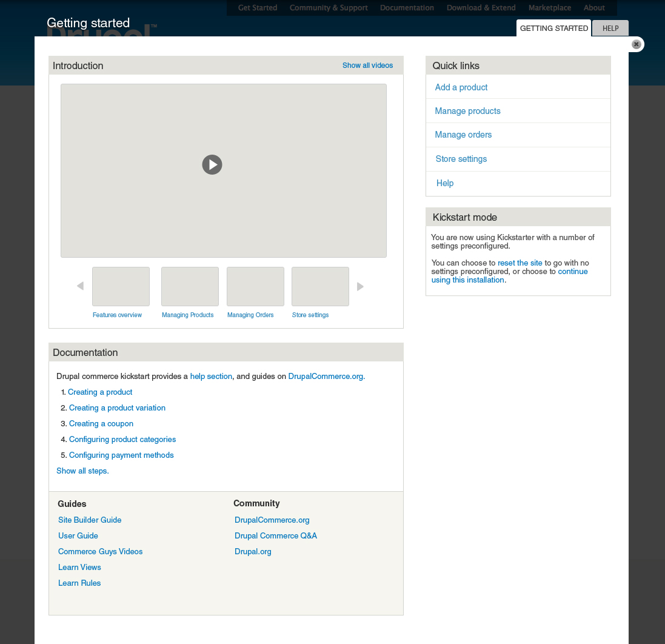This screenshot has height=644, width=665.
Task: Click reset the site link
Action: [520, 263]
